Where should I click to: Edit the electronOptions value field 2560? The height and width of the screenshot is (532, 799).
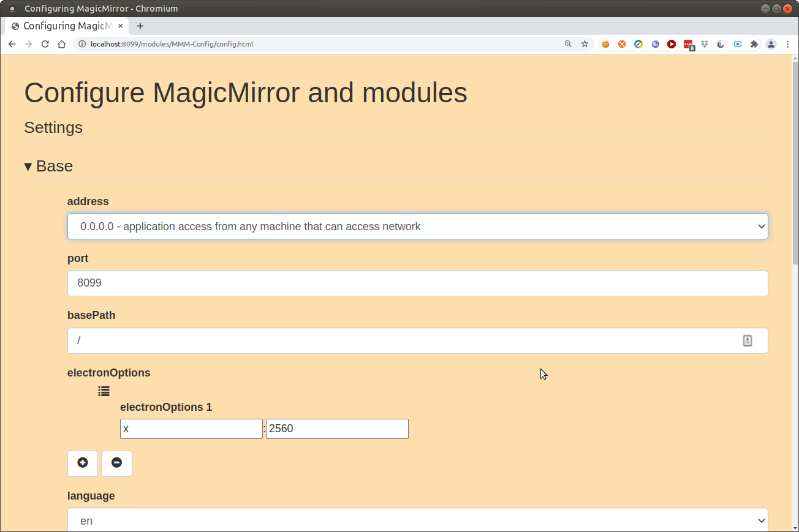337,429
